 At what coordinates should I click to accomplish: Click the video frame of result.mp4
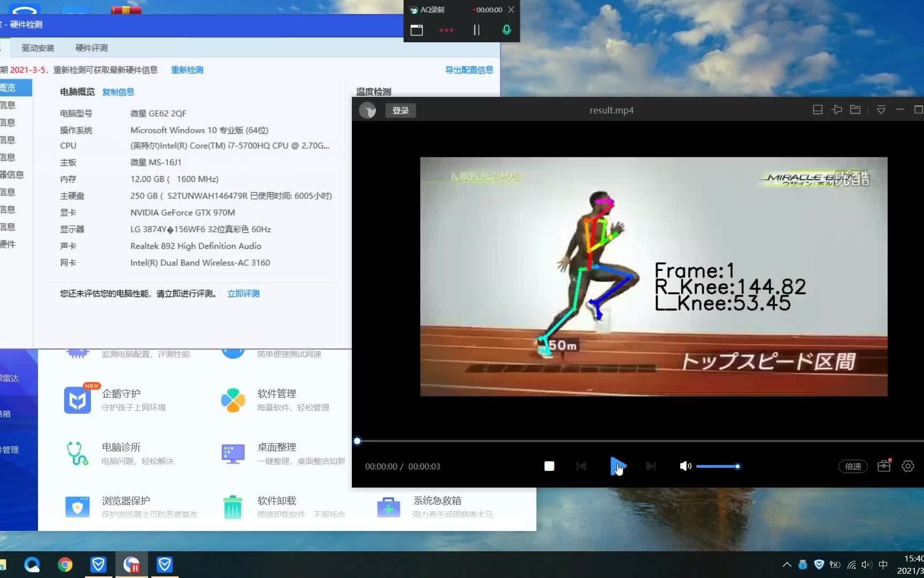coord(653,277)
